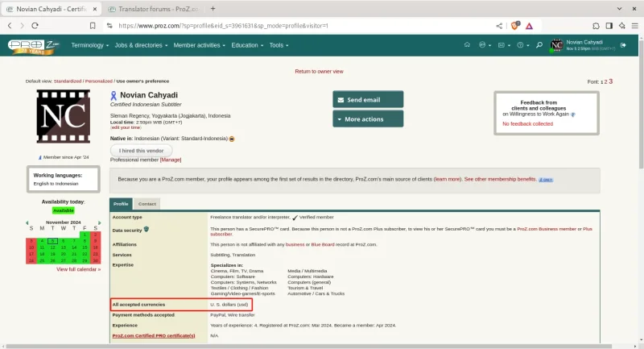Click the horizontal scrollbar at the bottom

pyautogui.click(x=308, y=346)
